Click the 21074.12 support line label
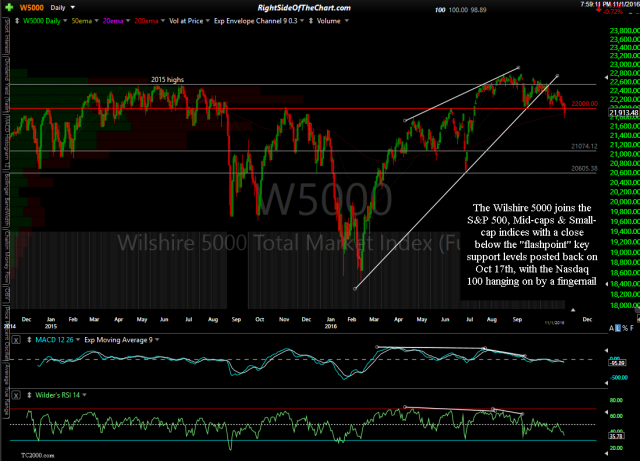Screen dimensions: 640x461 pos(584,146)
